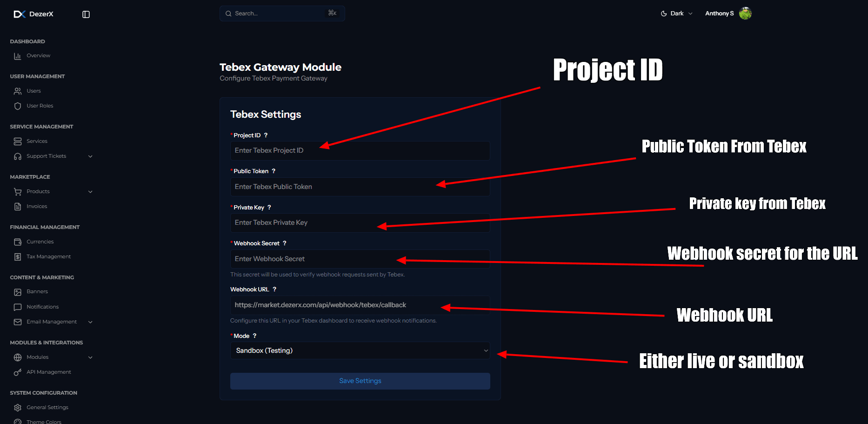Expand the Modules sidebar submenu

90,357
